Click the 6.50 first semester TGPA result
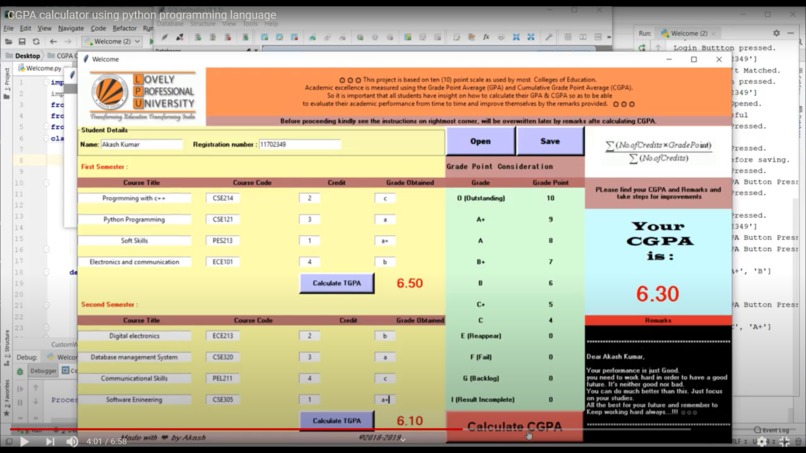 click(x=410, y=283)
